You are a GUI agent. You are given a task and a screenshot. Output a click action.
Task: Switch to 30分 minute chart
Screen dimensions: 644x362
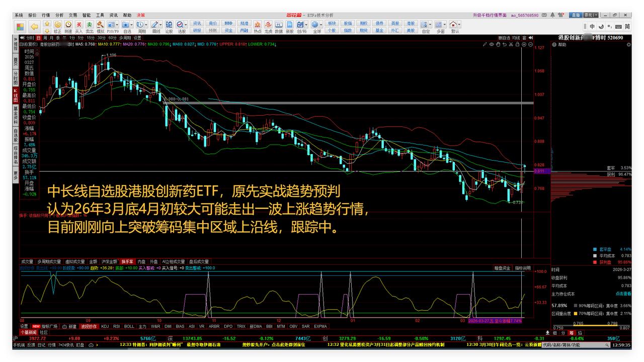click(x=102, y=38)
